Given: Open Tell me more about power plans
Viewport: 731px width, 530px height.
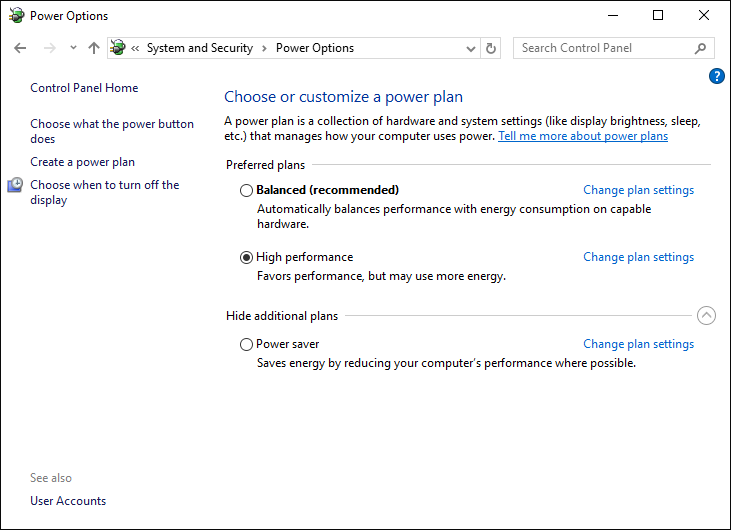Looking at the screenshot, I should point(583,136).
